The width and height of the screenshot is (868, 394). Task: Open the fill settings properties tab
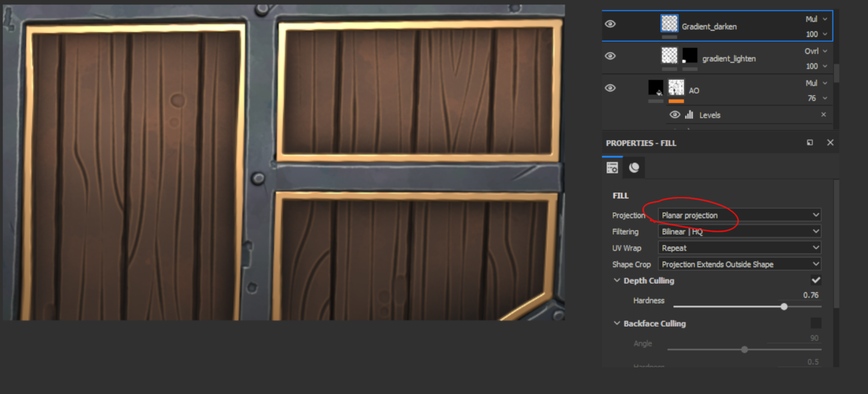[612, 168]
